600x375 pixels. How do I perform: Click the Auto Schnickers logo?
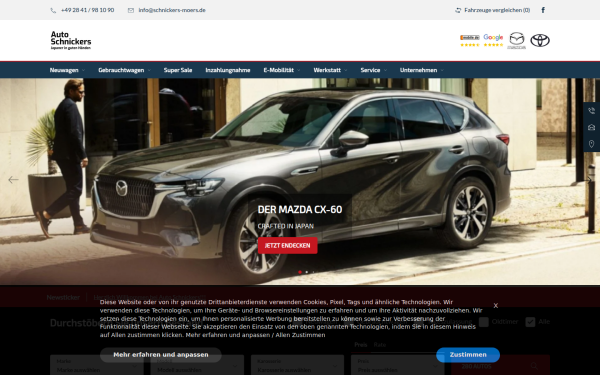coord(71,40)
